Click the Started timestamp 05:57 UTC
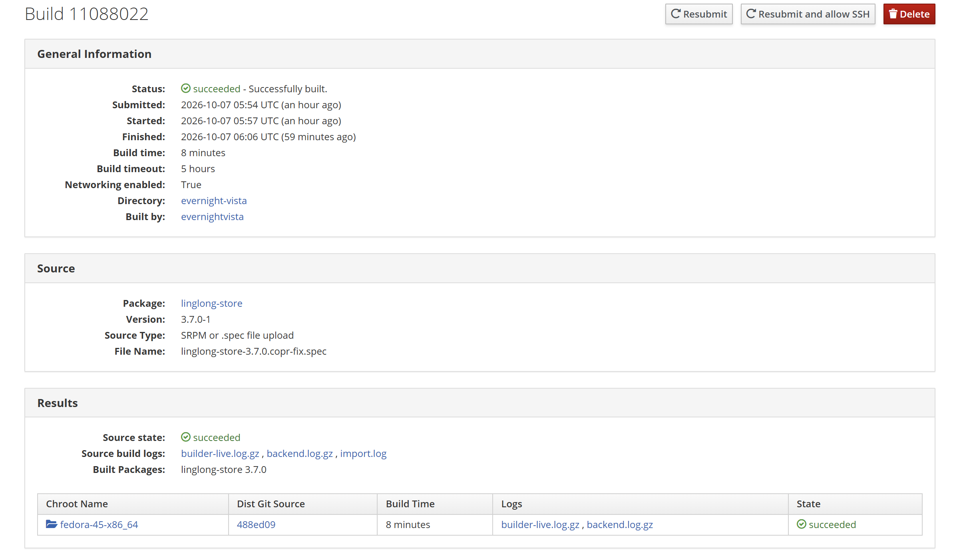963x560 pixels. click(x=261, y=121)
